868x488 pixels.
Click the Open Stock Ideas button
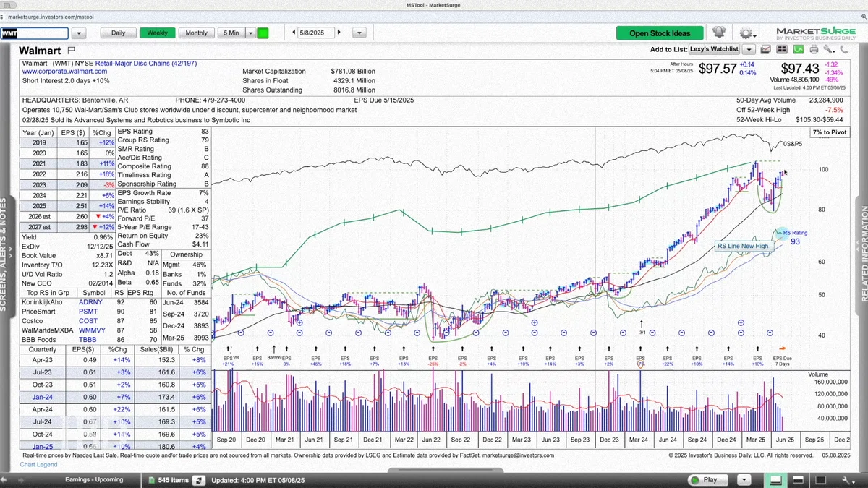pos(660,33)
